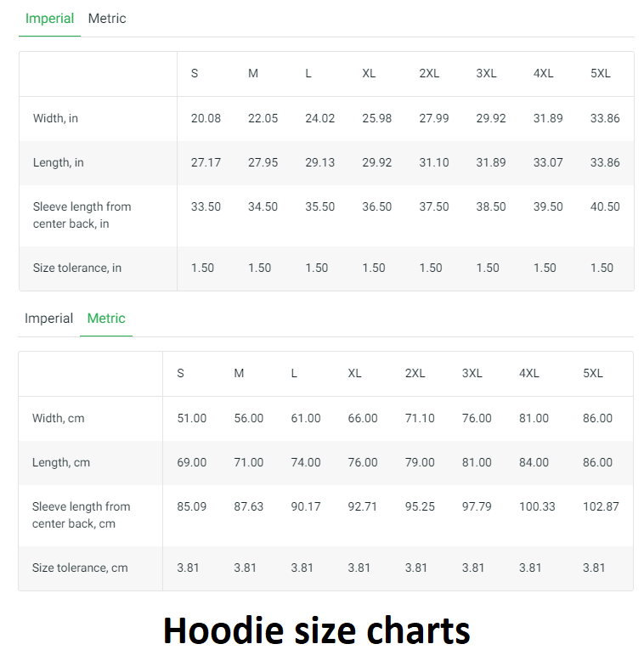Select the 27.17 length value
This screenshot has height=661, width=644.
tap(206, 162)
